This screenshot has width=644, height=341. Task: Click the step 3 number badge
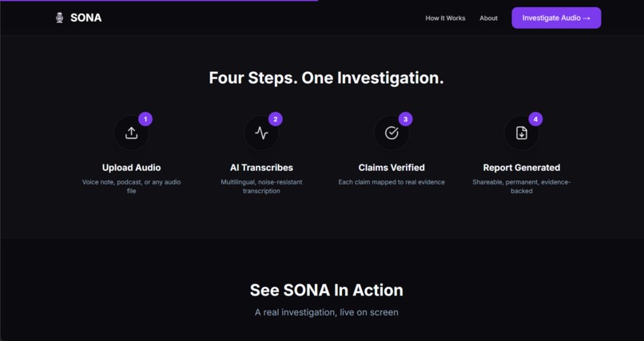405,119
